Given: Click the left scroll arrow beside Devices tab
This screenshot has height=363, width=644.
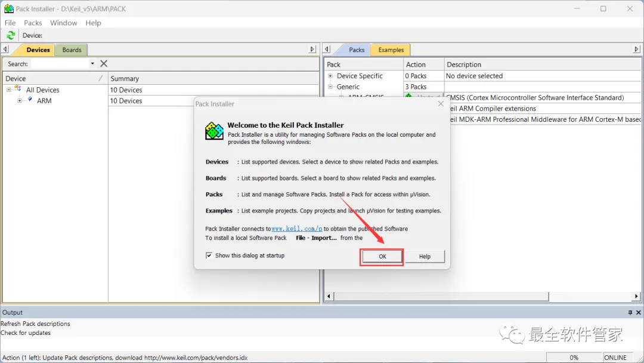Looking at the screenshot, I should (x=5, y=50).
